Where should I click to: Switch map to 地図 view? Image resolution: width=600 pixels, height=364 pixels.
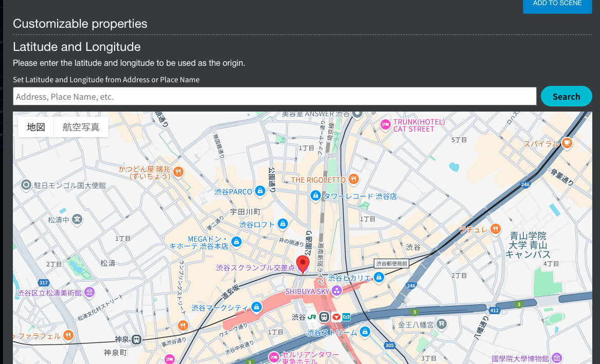[36, 127]
